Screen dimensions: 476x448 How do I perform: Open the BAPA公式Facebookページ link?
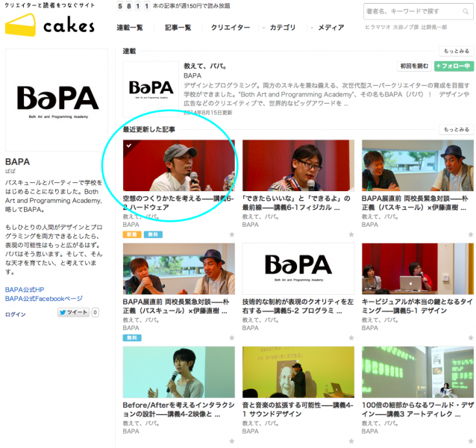click(44, 299)
